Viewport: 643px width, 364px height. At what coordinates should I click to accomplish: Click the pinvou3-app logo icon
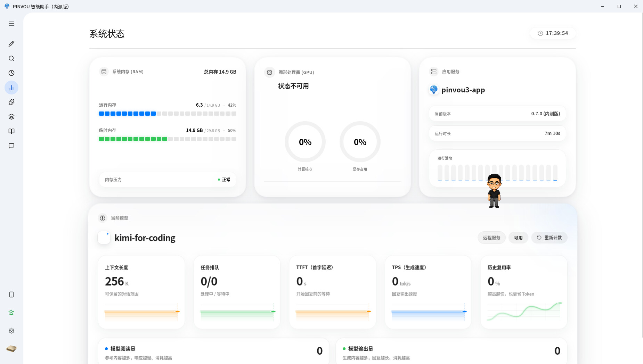coord(434,90)
